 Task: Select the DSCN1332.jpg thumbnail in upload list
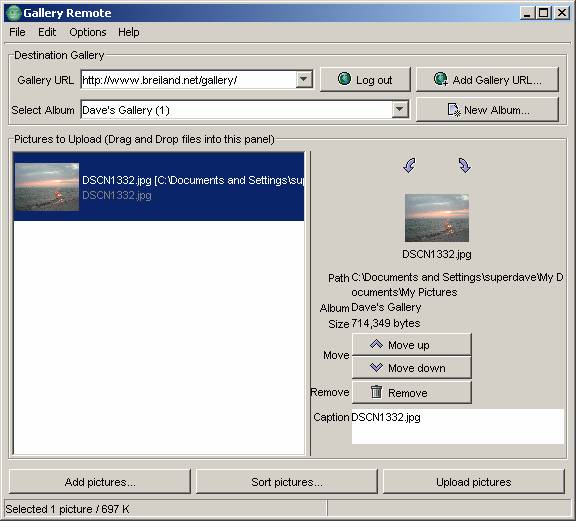coord(47,187)
